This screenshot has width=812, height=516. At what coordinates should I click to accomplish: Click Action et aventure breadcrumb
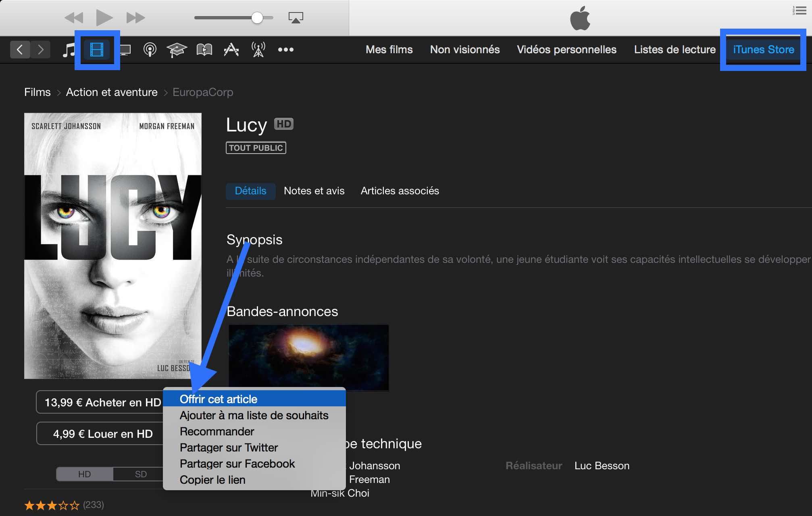click(x=112, y=92)
